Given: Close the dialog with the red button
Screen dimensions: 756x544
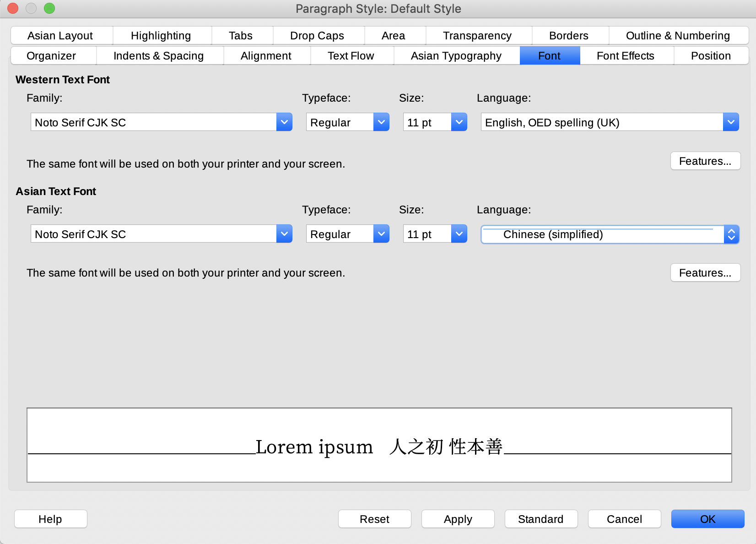Looking at the screenshot, I should (13, 8).
